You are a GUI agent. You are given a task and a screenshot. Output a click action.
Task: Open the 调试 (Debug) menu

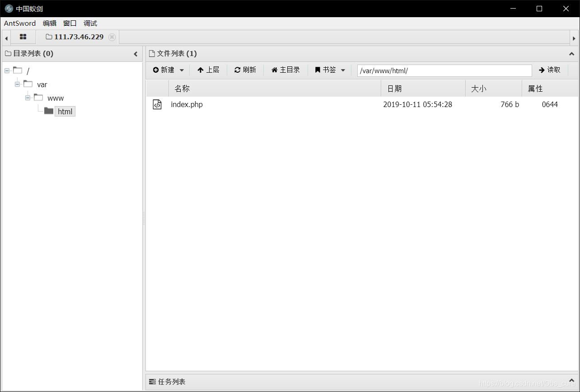(x=89, y=23)
